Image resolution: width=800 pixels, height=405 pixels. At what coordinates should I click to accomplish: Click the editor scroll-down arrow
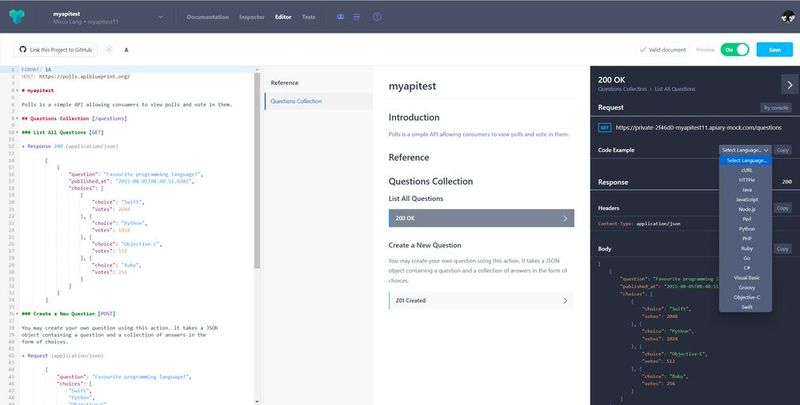point(257,402)
